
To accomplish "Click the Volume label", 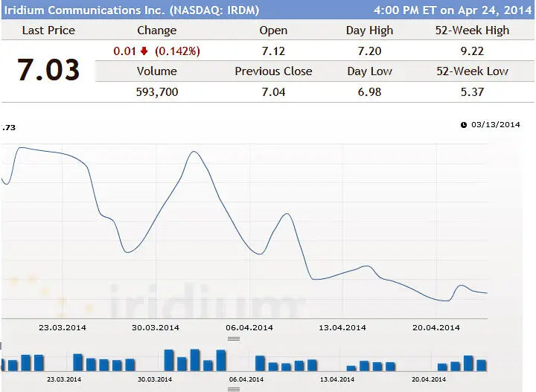I will tap(157, 71).
